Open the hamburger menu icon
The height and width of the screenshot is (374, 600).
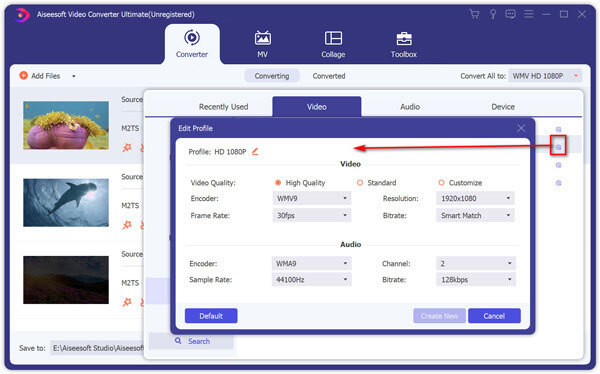529,15
